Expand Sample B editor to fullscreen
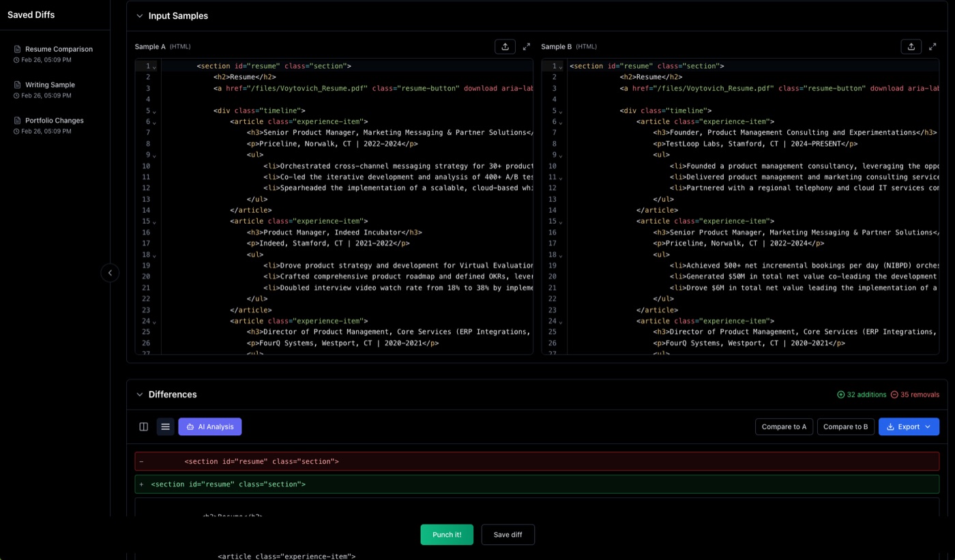Image resolution: width=955 pixels, height=560 pixels. coord(932,46)
